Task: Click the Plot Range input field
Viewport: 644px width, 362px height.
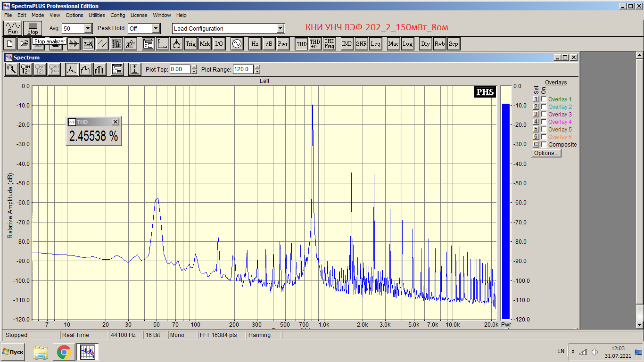Action: click(x=243, y=69)
